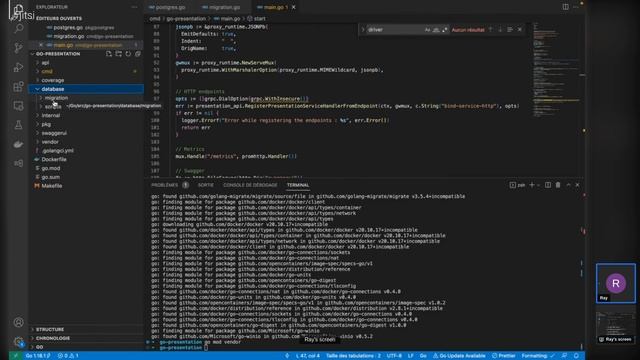Toggle regular expression in find widget
Screen dimensions: 640x360
point(444,30)
